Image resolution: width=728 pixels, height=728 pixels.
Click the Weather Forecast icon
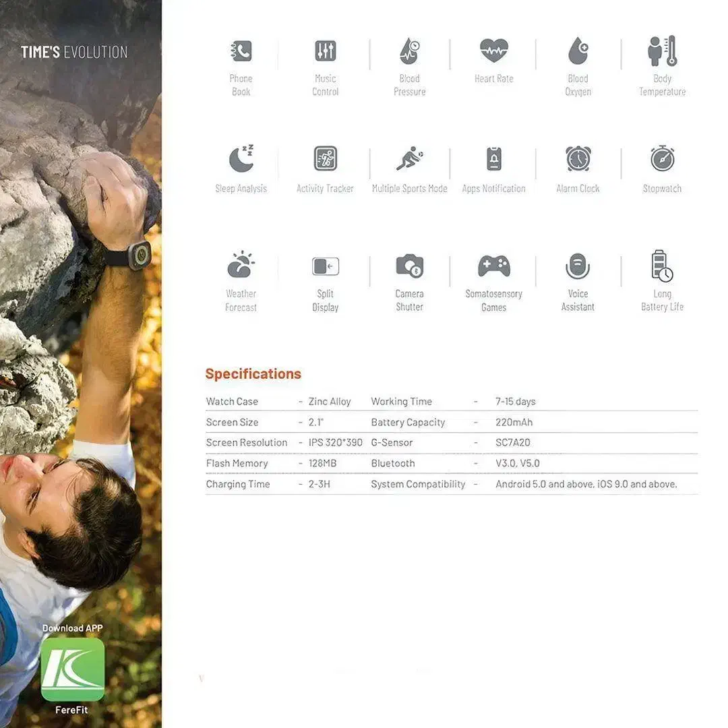[x=241, y=265]
